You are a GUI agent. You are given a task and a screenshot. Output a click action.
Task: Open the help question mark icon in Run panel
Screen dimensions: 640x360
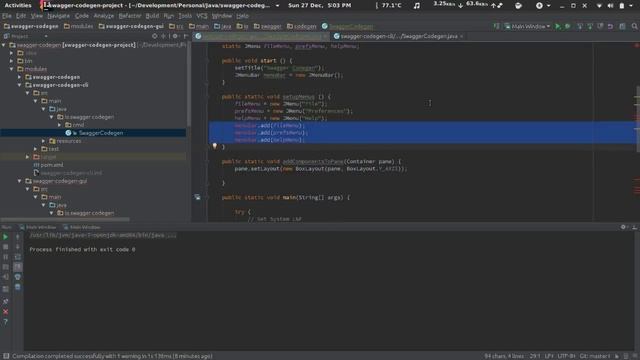tap(5, 322)
